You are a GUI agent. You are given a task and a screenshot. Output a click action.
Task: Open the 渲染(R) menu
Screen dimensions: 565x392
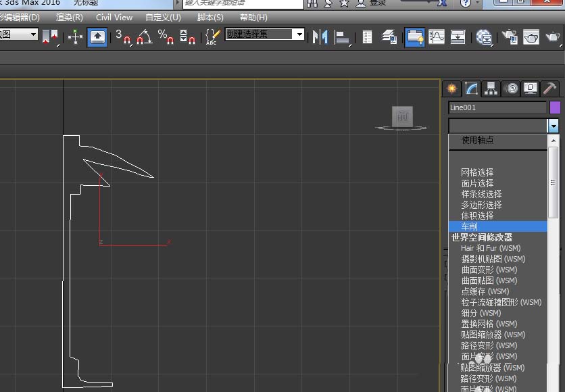pos(69,18)
